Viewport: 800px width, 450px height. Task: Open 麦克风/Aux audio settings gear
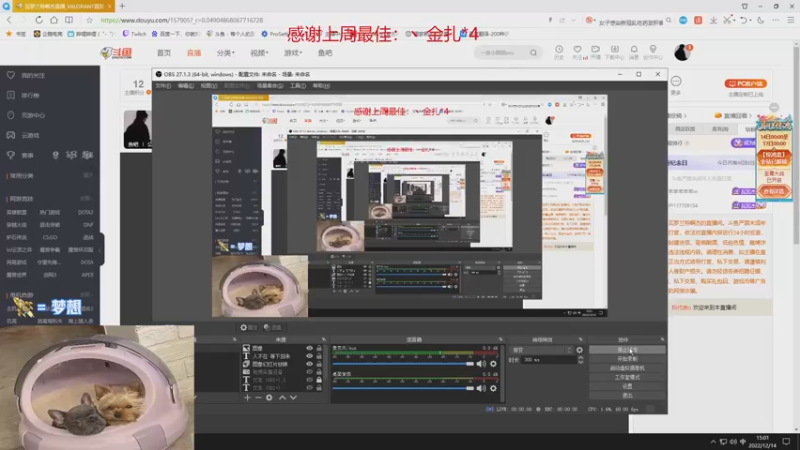point(493,364)
